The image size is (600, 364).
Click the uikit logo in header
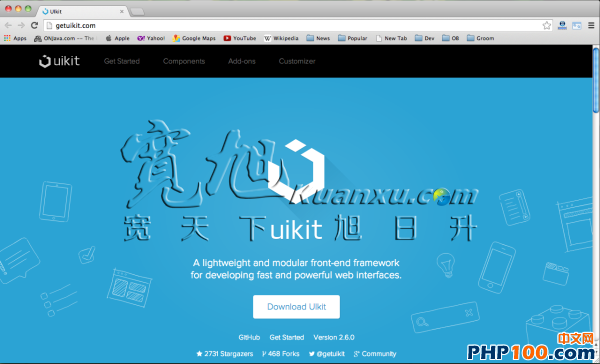(x=59, y=61)
